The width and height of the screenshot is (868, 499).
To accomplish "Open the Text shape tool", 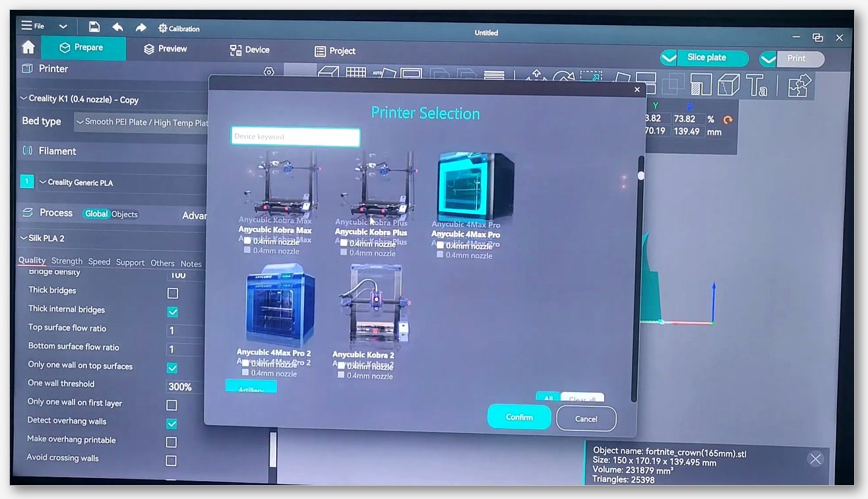I will [x=756, y=85].
